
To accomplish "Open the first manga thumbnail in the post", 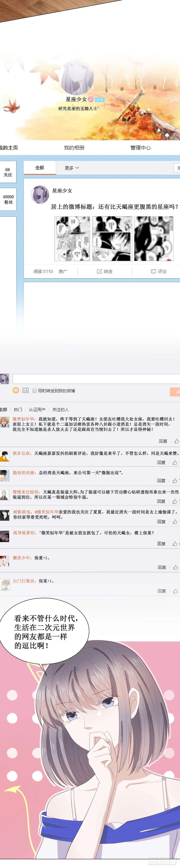I will click(x=72, y=239).
